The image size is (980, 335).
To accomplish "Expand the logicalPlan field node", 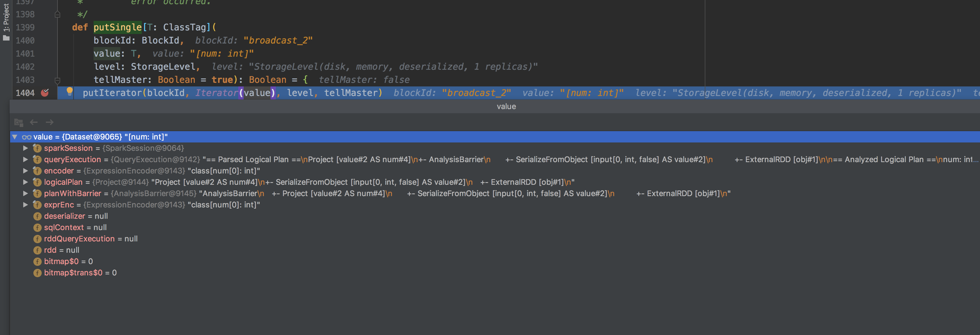I will click(x=26, y=182).
